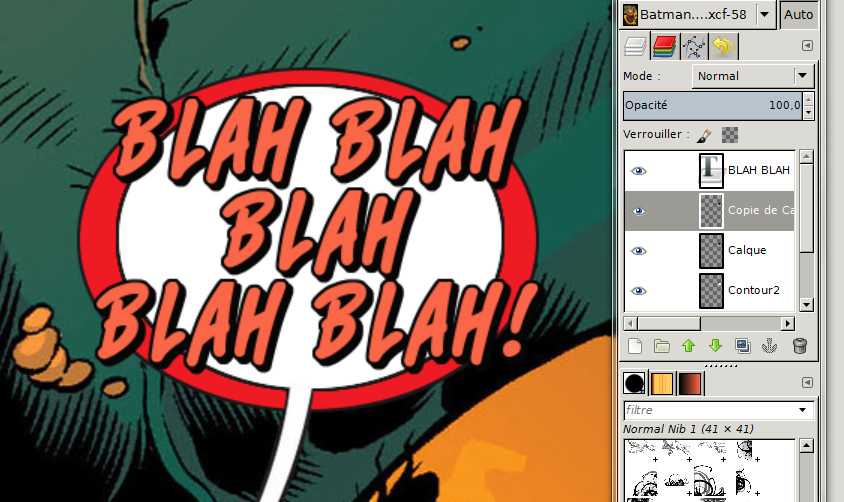Open the image selector dropdown arrow
The width and height of the screenshot is (844, 502).
tap(764, 15)
